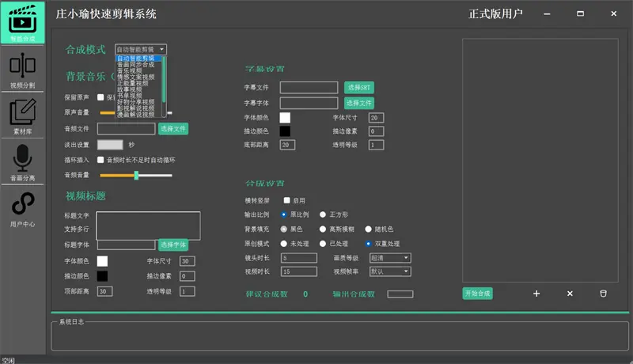
Task: Maximize the application window
Action: [580, 14]
